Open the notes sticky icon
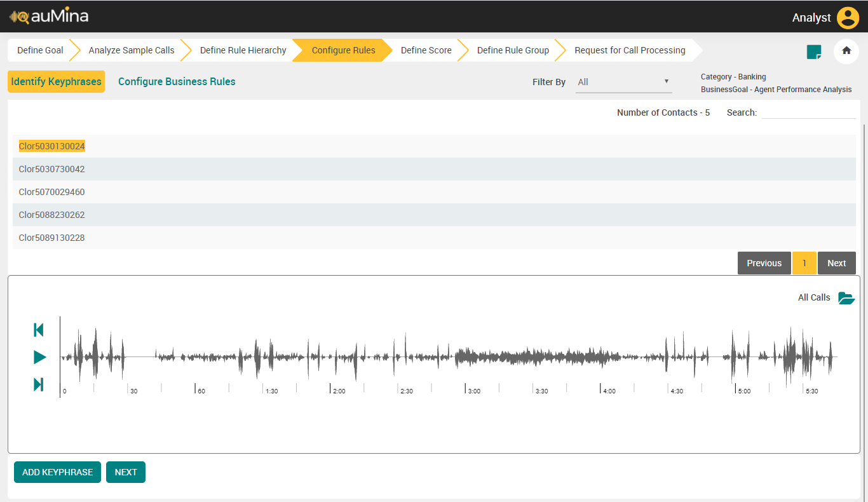Screen dimensions: 868x502 pyautogui.click(x=814, y=51)
